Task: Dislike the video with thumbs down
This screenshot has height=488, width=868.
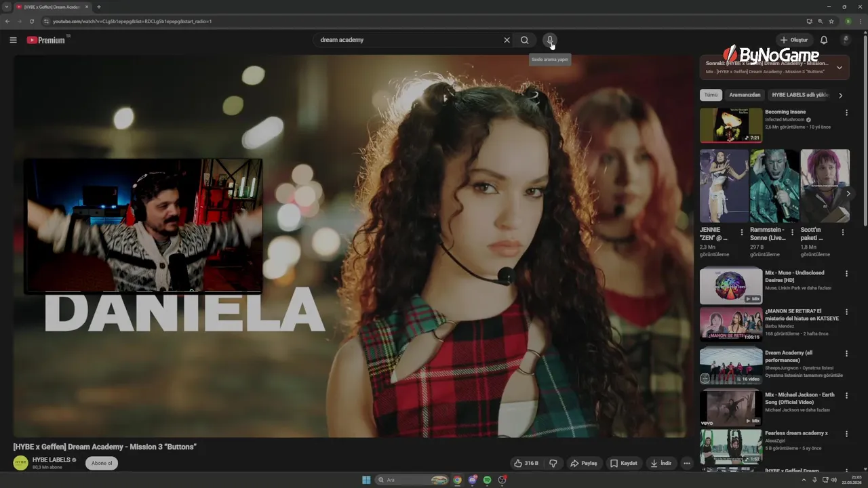Action: pos(553,464)
